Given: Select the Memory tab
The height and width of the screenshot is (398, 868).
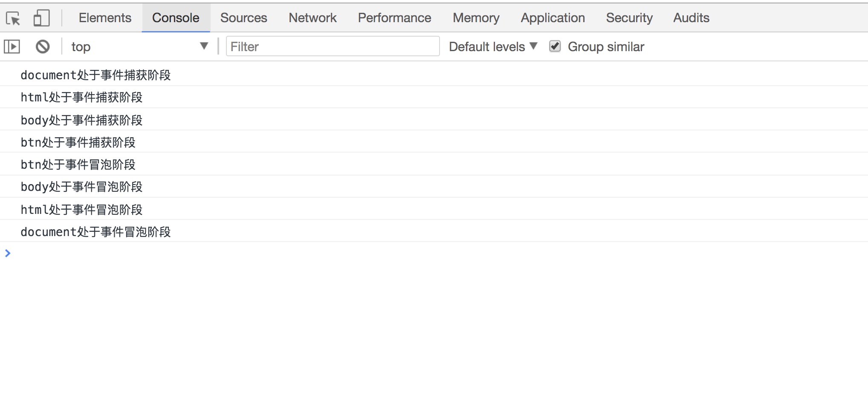Looking at the screenshot, I should point(476,18).
